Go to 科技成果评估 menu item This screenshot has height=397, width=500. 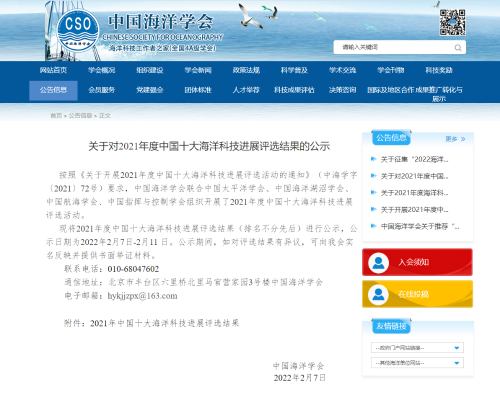click(294, 90)
